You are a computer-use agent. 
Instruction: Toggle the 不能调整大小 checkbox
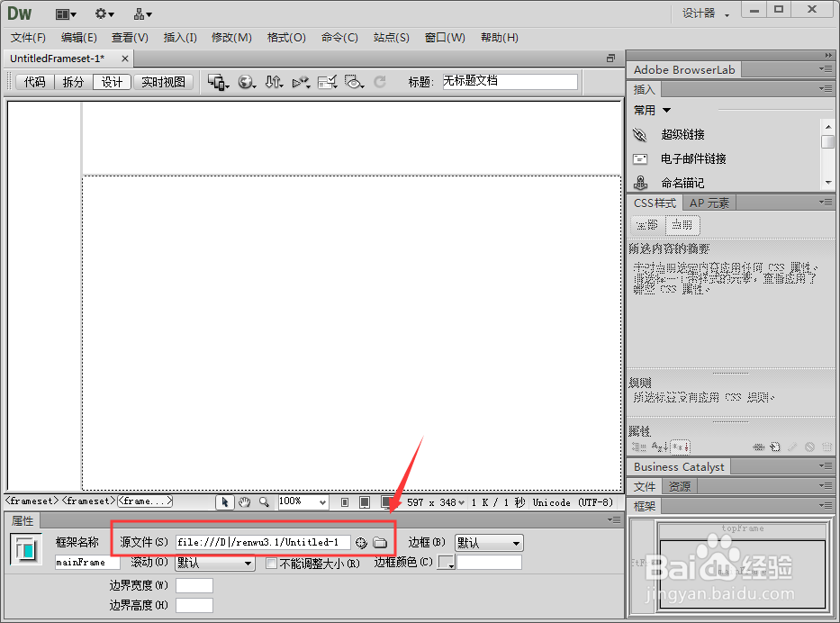(x=272, y=563)
